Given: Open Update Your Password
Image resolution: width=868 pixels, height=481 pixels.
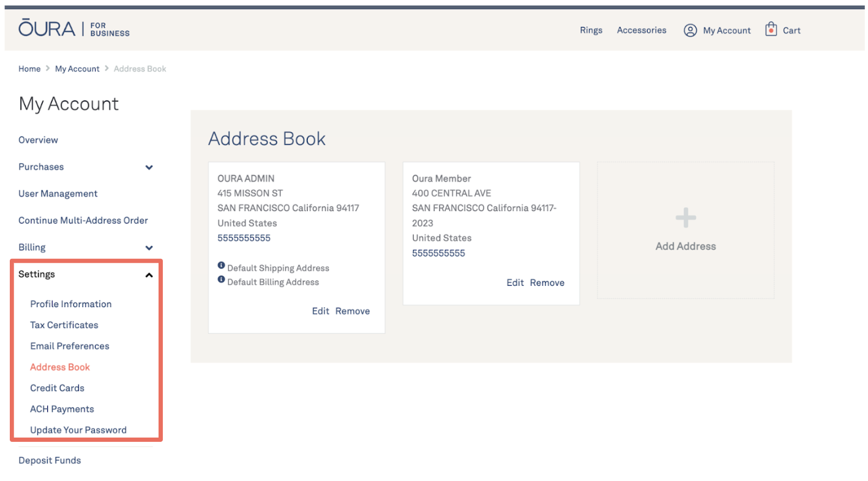Looking at the screenshot, I should tap(78, 430).
